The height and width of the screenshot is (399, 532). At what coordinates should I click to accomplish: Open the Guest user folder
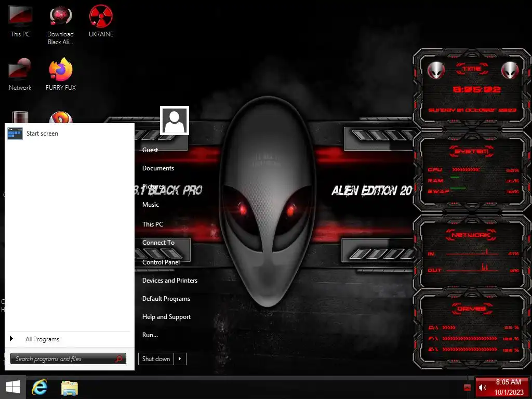coord(150,150)
